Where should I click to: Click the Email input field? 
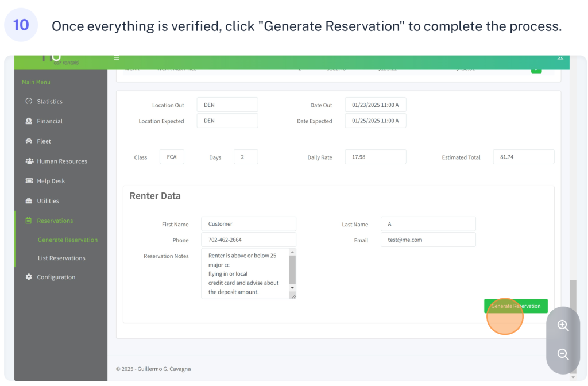click(x=428, y=240)
